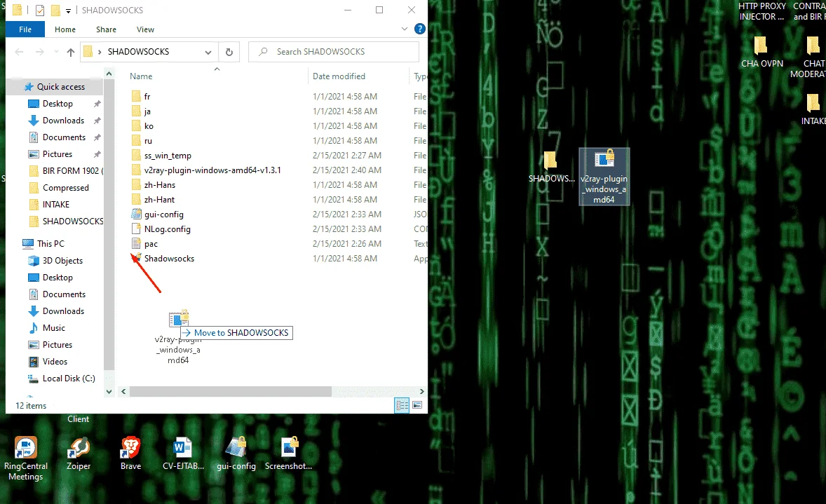Select the zh-Hans folder
The height and width of the screenshot is (504, 826).
tap(160, 185)
